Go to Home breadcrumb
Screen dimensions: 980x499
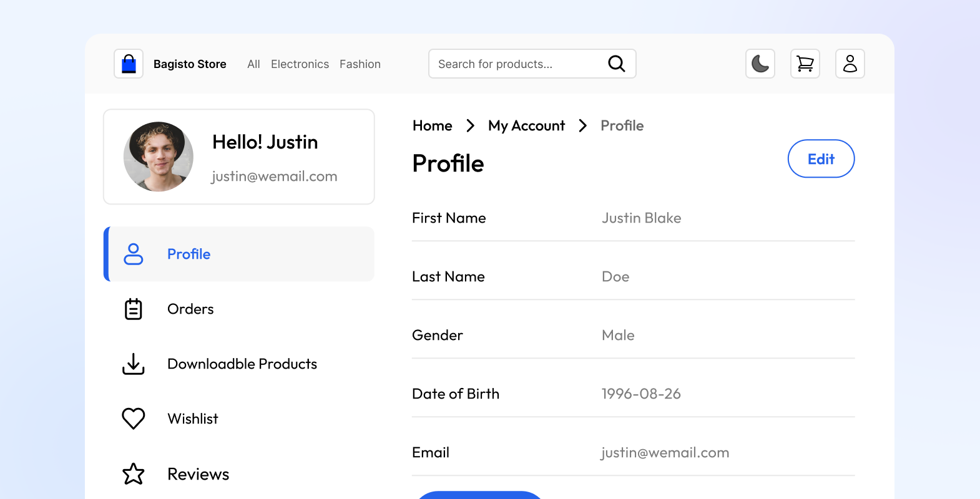tap(433, 126)
